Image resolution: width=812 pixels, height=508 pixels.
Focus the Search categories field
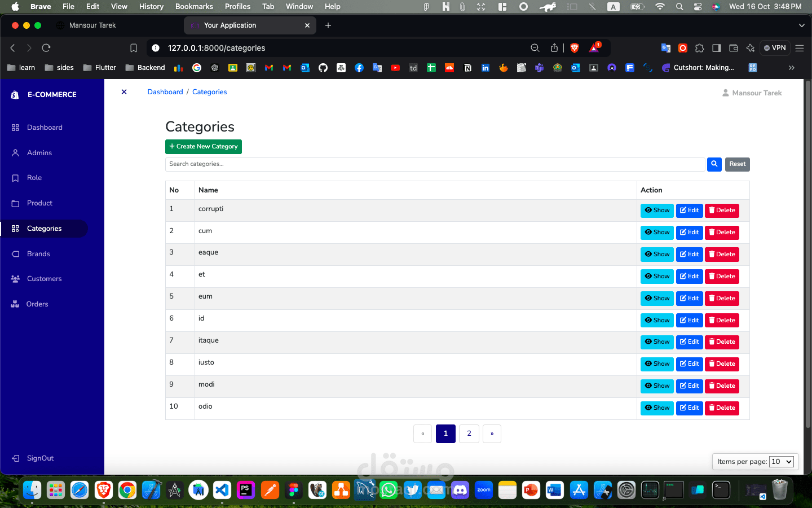[x=435, y=164]
